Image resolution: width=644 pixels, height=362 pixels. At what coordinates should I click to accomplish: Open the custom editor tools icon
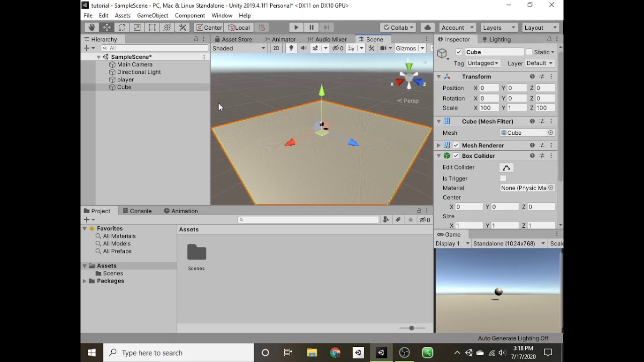click(183, 28)
